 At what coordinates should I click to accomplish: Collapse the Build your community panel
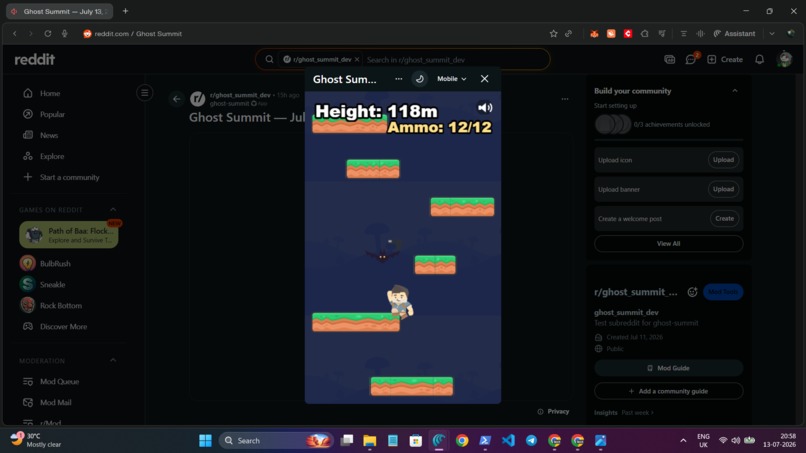[x=735, y=91]
